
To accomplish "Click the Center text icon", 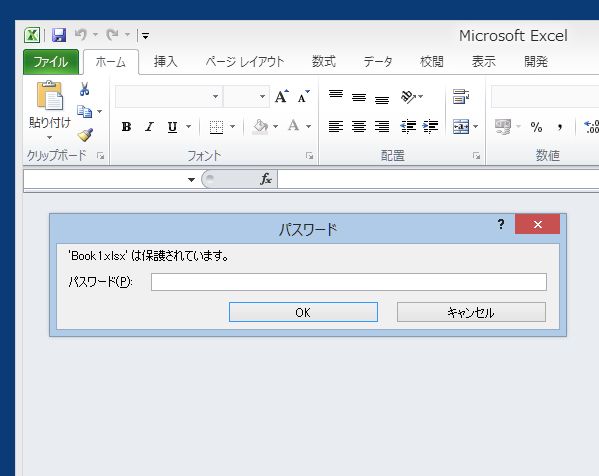I will (x=359, y=126).
